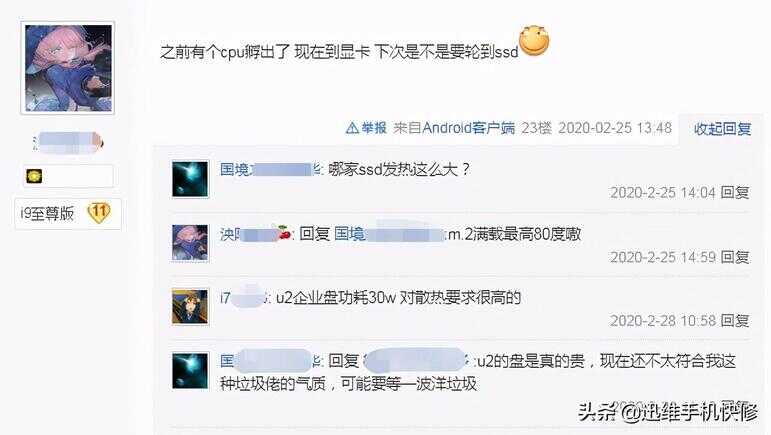Click the level 11 shield badge
This screenshot has height=435, width=771.
click(x=99, y=212)
